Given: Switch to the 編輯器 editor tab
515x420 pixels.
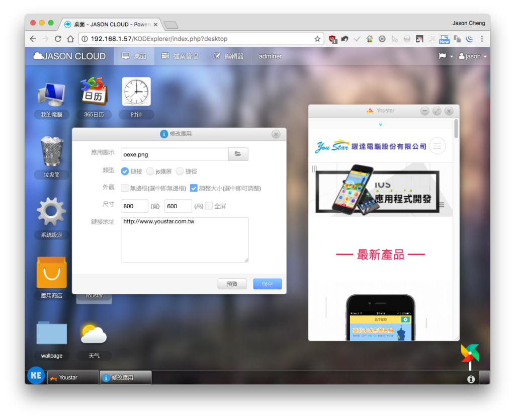Looking at the screenshot, I should tap(228, 56).
